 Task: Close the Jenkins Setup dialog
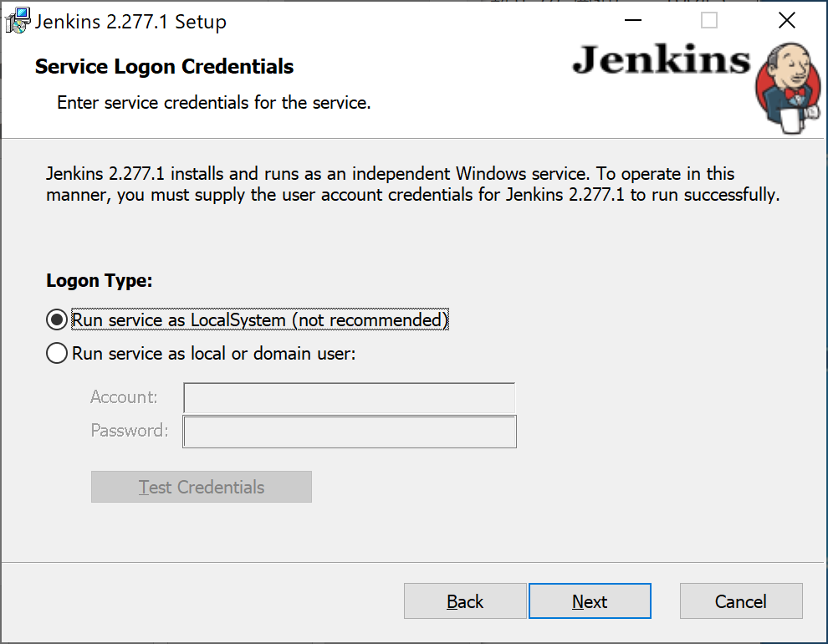pos(787,21)
